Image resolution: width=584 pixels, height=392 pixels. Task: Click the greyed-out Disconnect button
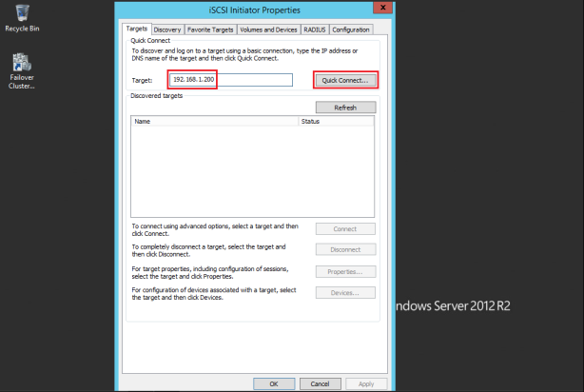[345, 249]
